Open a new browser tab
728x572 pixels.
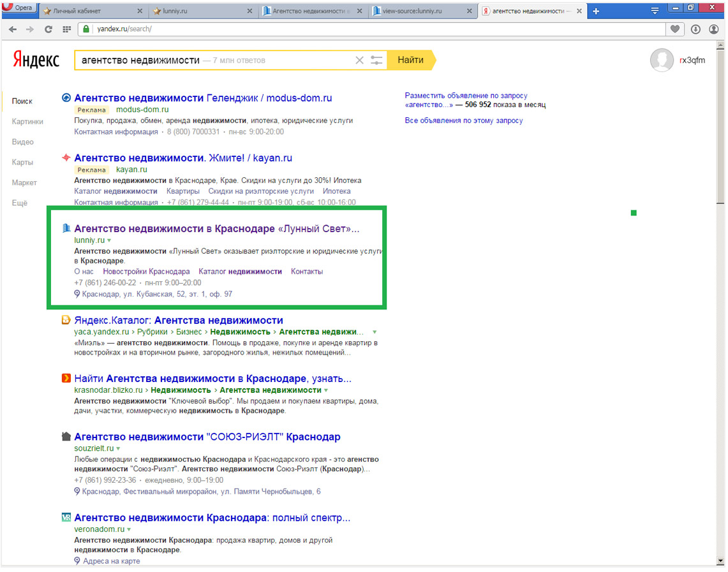pyautogui.click(x=596, y=11)
